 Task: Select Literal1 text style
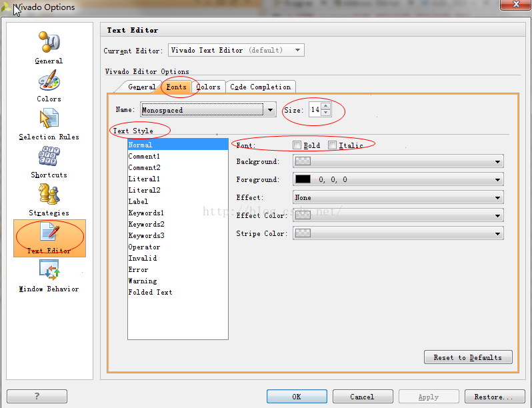point(178,179)
